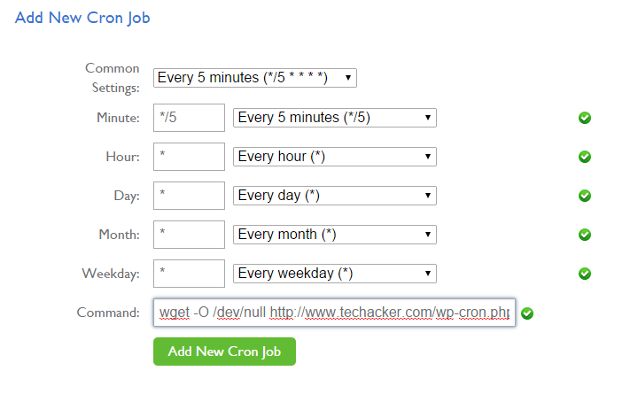Image resolution: width=638 pixels, height=394 pixels.
Task: Open the Every weekday (*) dropdown
Action: 335,274
